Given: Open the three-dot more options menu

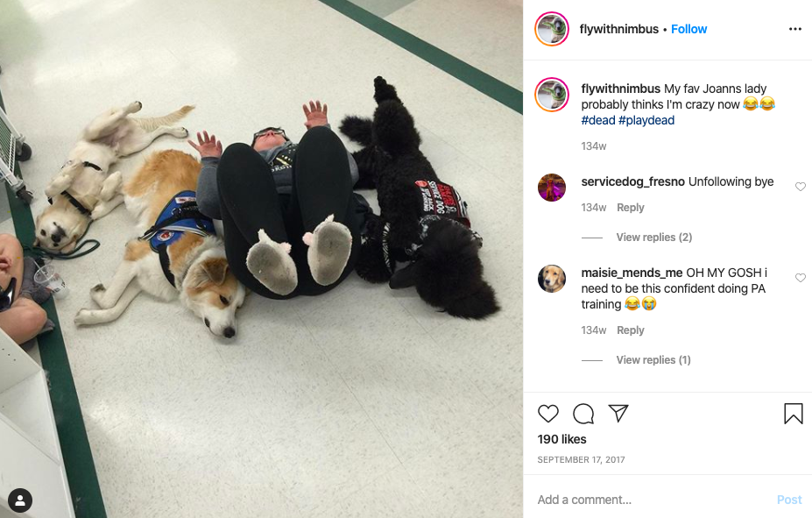Looking at the screenshot, I should [794, 29].
